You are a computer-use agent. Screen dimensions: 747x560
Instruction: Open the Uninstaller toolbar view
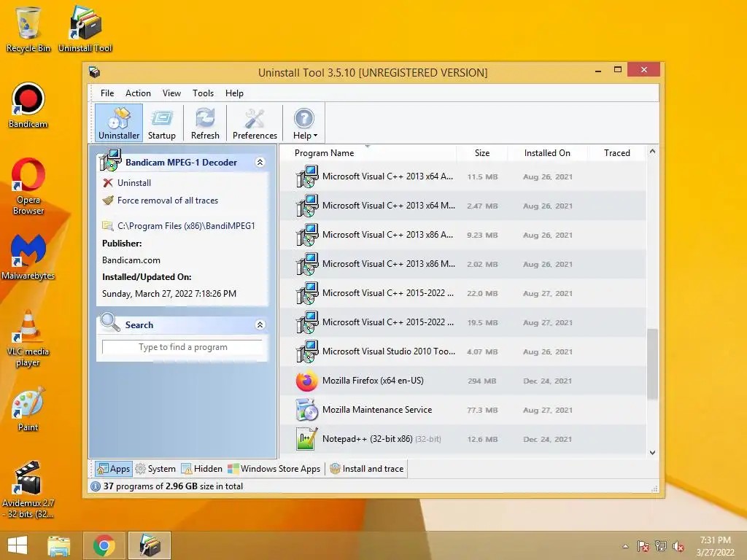click(119, 123)
